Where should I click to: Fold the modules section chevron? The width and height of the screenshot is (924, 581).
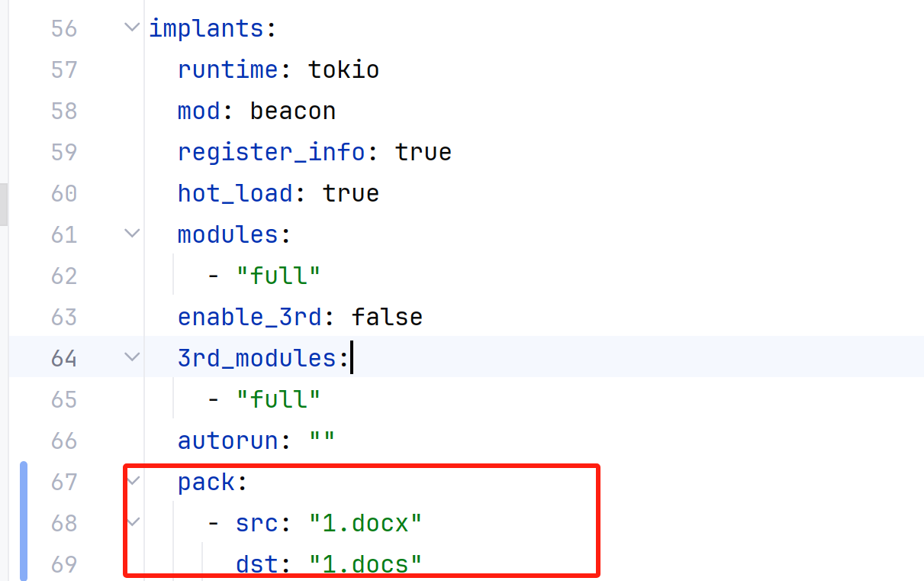point(133,234)
